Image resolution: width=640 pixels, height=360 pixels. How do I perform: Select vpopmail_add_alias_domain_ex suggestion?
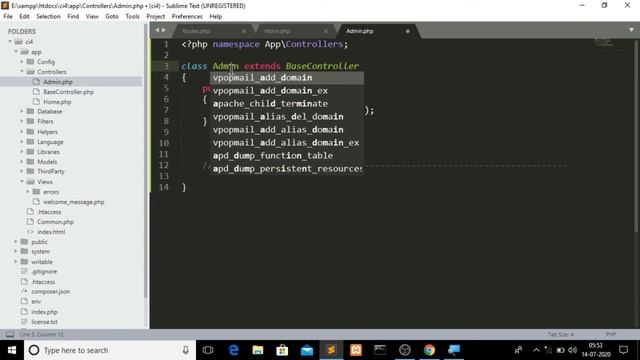[287, 143]
